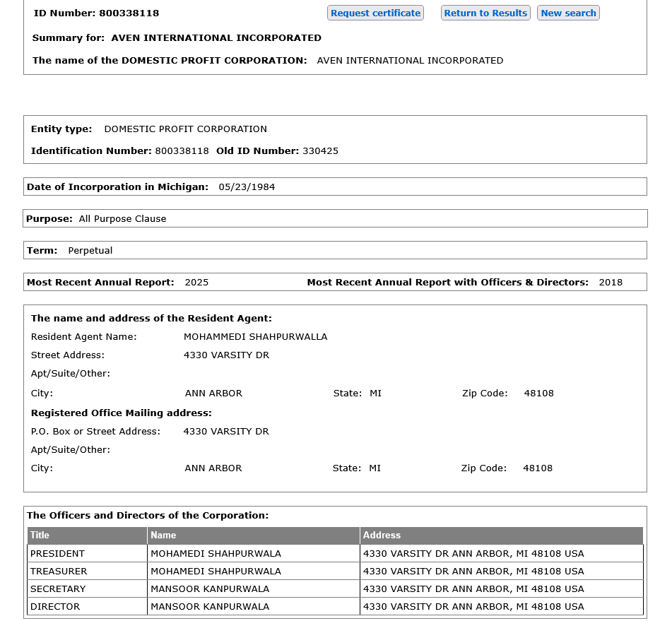The width and height of the screenshot is (672, 621).
Task: Click MANSOOR KANPURWALA name in DIRECTOR row
Action: pos(210,606)
